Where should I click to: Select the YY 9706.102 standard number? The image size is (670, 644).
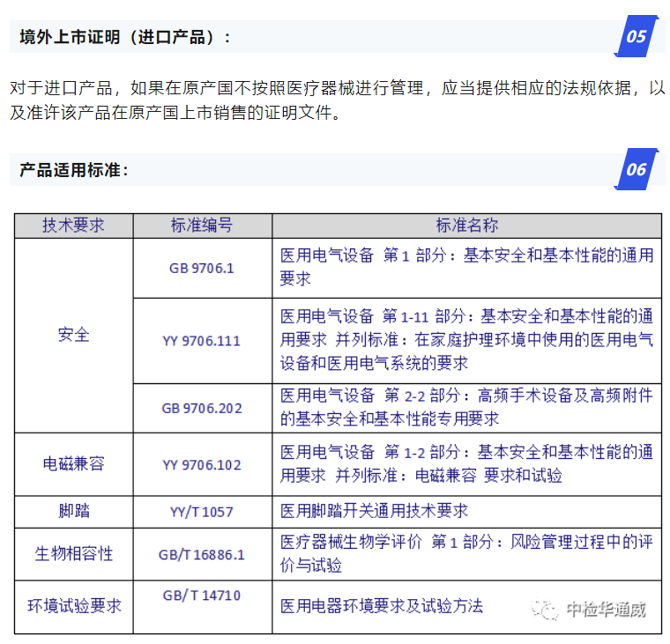[202, 464]
